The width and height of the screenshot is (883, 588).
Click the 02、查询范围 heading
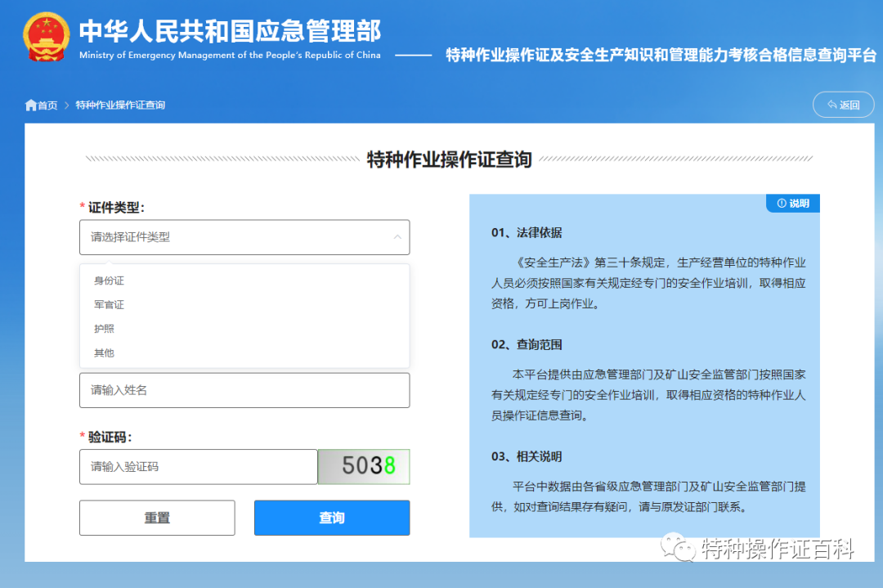click(527, 344)
